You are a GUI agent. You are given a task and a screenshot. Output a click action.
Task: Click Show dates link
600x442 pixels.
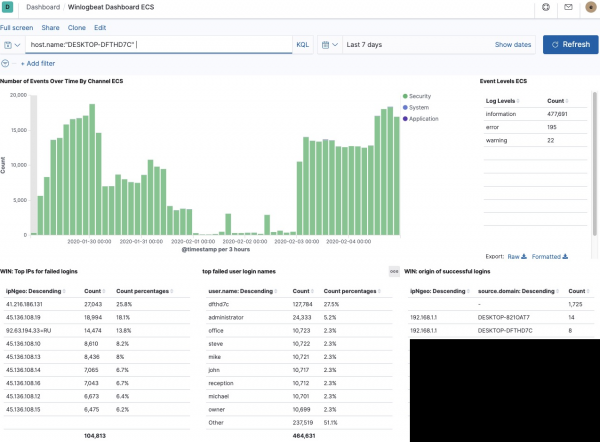point(513,45)
